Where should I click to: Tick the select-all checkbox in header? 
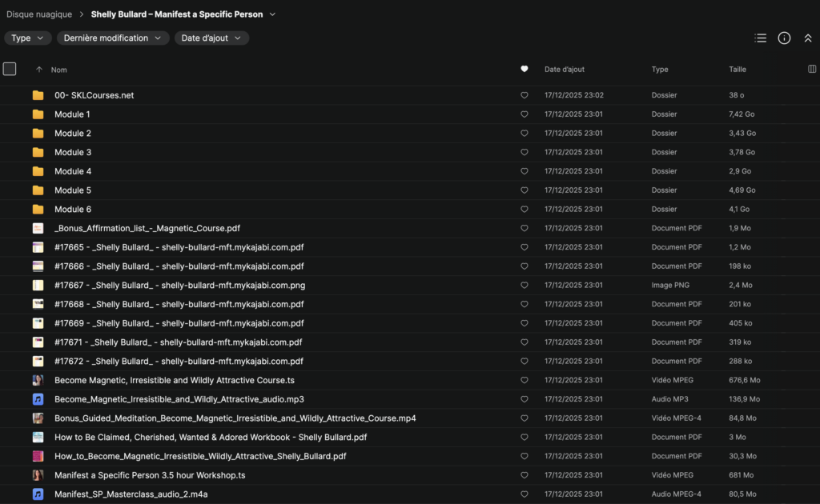[x=10, y=69]
